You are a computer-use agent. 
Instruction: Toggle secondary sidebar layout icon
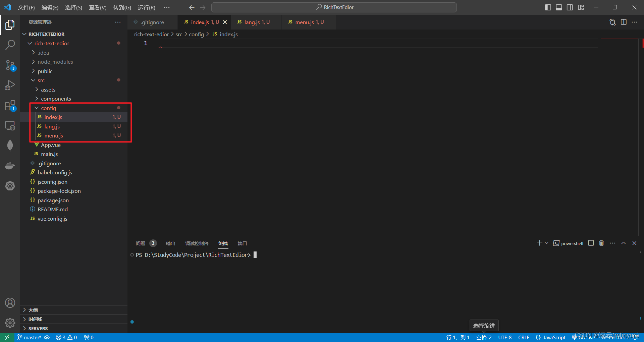[570, 7]
